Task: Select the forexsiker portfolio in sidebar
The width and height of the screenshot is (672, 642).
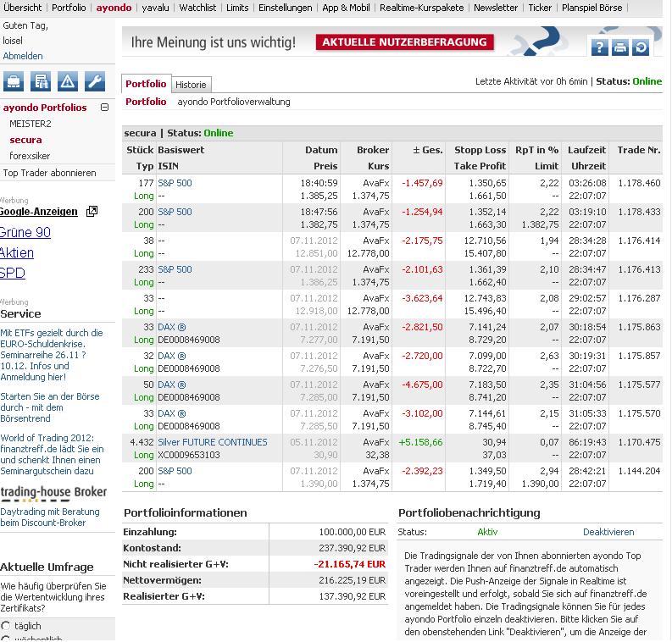Action: [30, 156]
